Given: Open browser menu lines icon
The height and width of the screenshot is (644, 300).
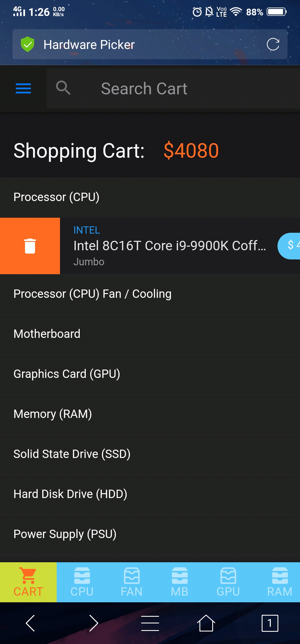Looking at the screenshot, I should tap(150, 623).
